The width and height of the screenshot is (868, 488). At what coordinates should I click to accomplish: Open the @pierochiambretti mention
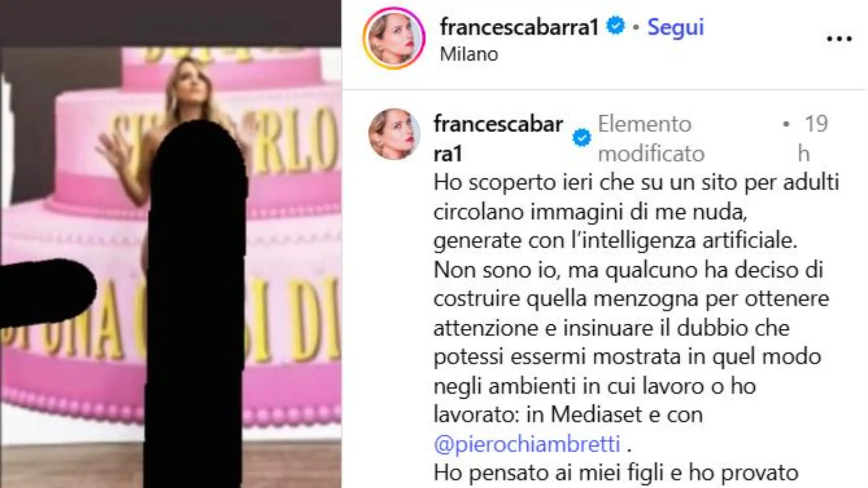pos(527,444)
